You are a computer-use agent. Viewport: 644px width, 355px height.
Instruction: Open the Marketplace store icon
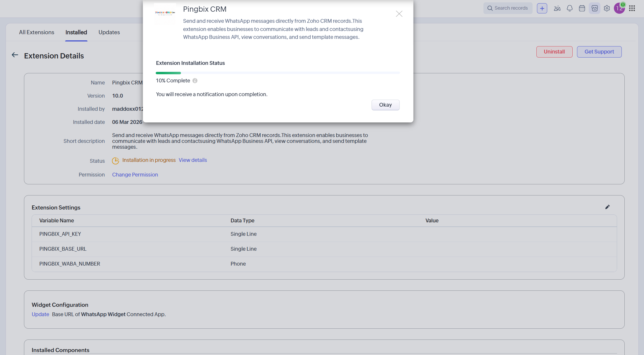[595, 8]
